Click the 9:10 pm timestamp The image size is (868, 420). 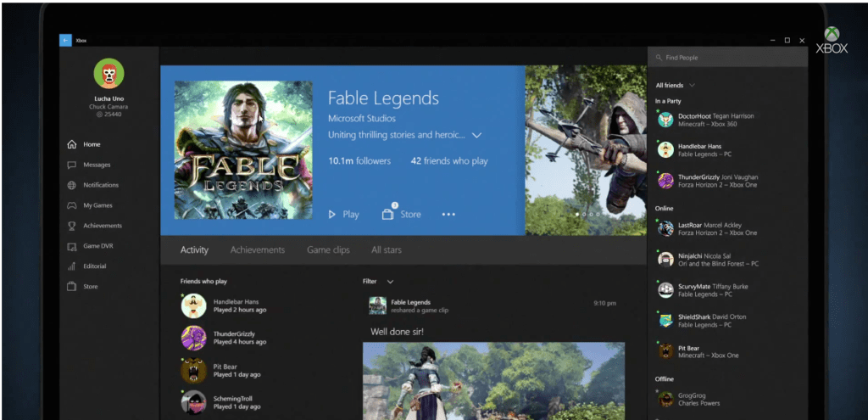(604, 303)
